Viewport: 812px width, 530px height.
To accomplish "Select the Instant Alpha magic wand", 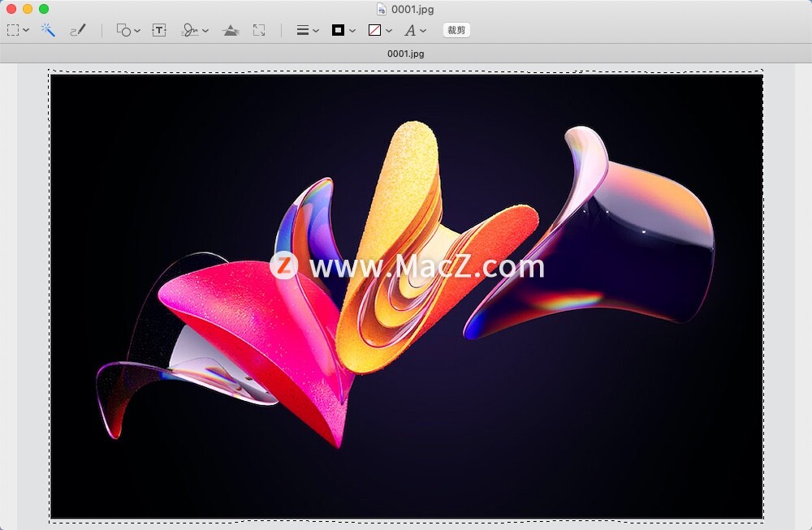I will coord(48,31).
